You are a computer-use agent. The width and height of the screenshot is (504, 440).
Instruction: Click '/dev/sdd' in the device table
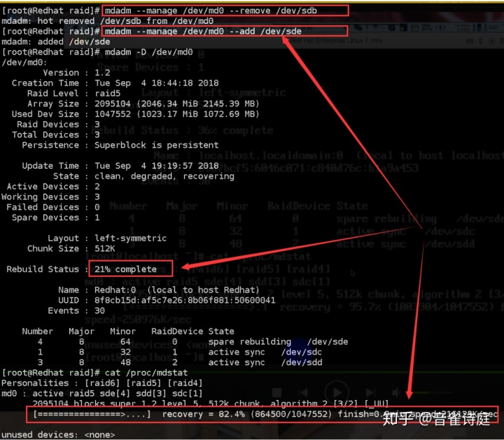coord(302,362)
